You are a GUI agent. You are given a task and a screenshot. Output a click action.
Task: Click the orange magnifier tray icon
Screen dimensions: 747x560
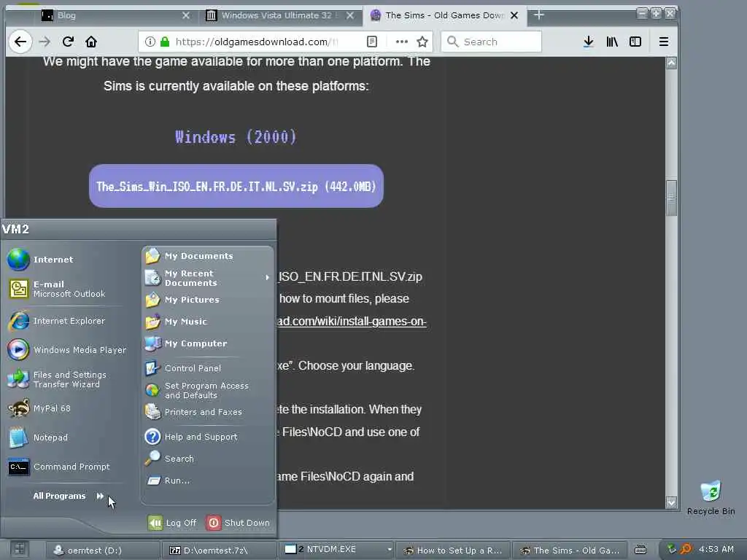pyautogui.click(x=686, y=550)
